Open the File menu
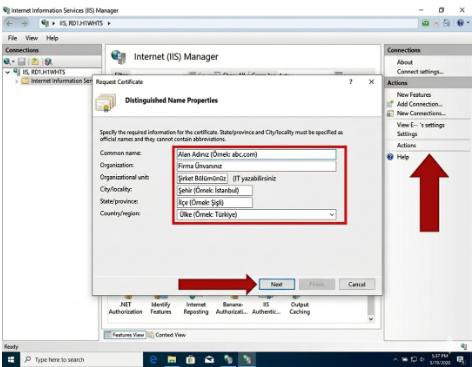This screenshot has height=367, width=472. tap(12, 38)
